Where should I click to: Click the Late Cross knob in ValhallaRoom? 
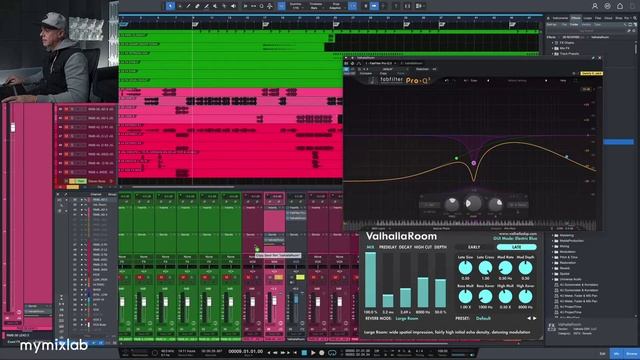[x=485, y=268]
